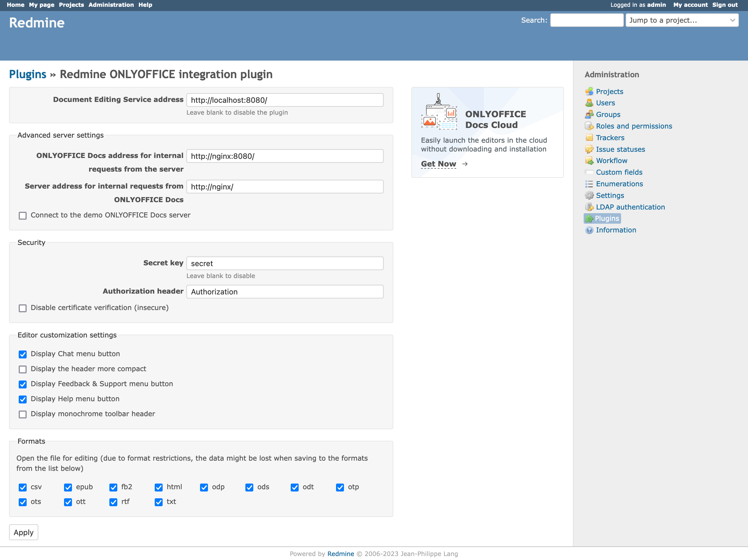Screen dimensions: 748x560
Task: Toggle the ods format checkbox
Action: tap(249, 487)
